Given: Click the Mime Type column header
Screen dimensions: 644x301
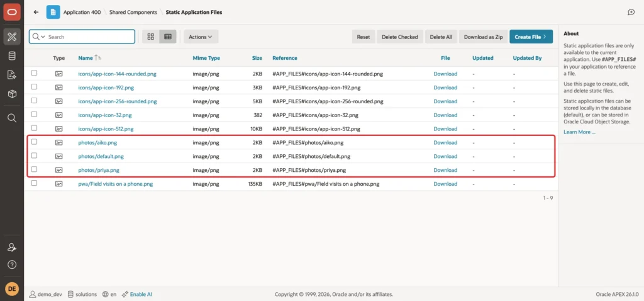Looking at the screenshot, I should click(206, 58).
